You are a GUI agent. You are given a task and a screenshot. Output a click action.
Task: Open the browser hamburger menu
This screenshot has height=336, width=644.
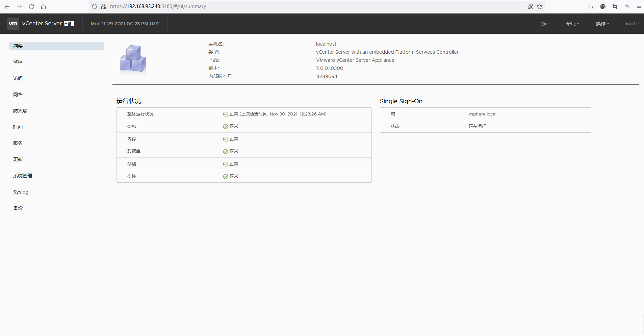tap(639, 6)
